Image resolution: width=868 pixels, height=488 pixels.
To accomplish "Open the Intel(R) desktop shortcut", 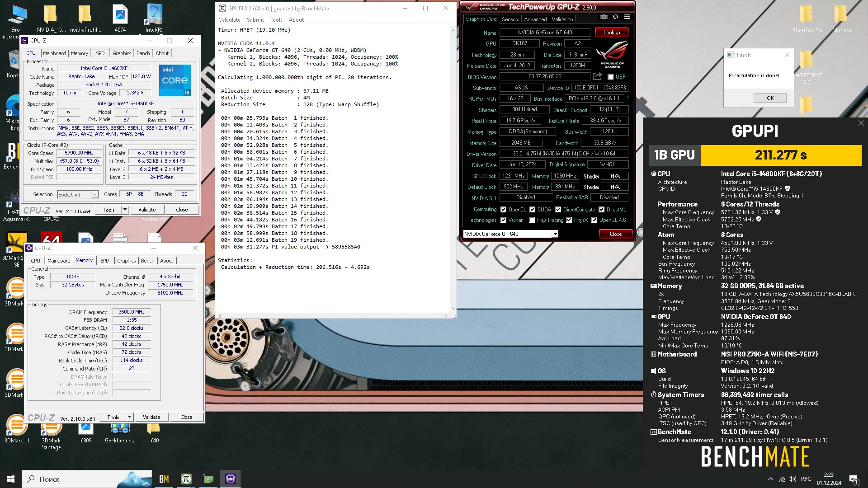I will tap(154, 18).
